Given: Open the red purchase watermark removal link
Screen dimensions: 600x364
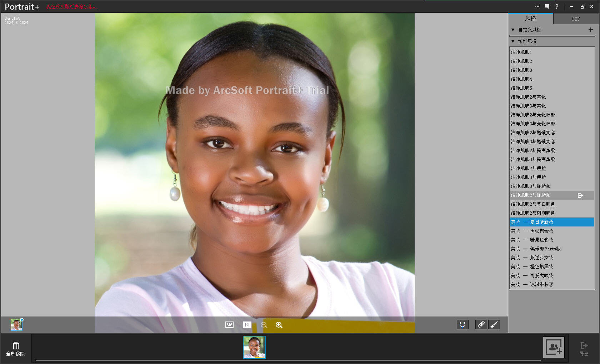Looking at the screenshot, I should click(x=71, y=7).
